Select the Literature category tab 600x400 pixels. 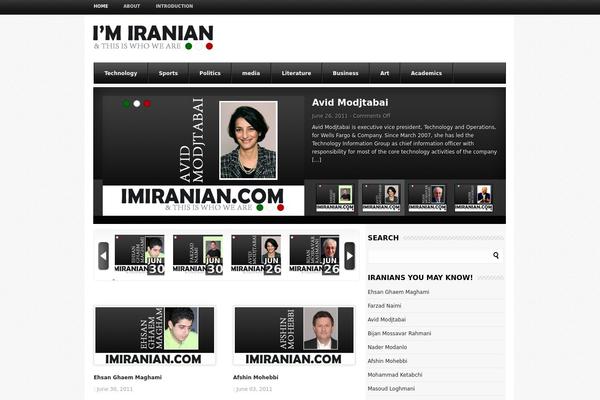tap(296, 73)
